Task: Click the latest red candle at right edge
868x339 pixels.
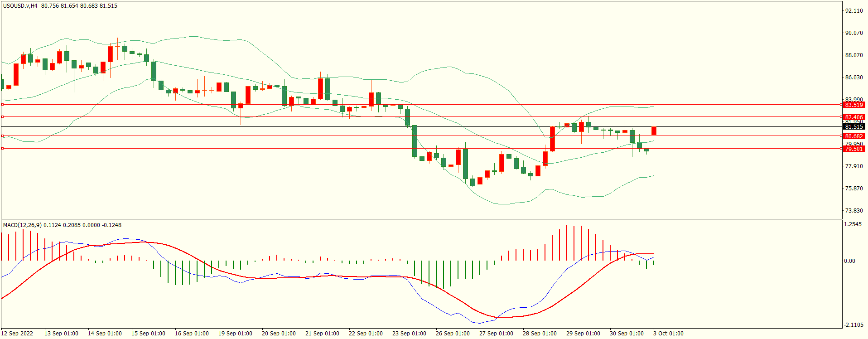Action: click(654, 131)
